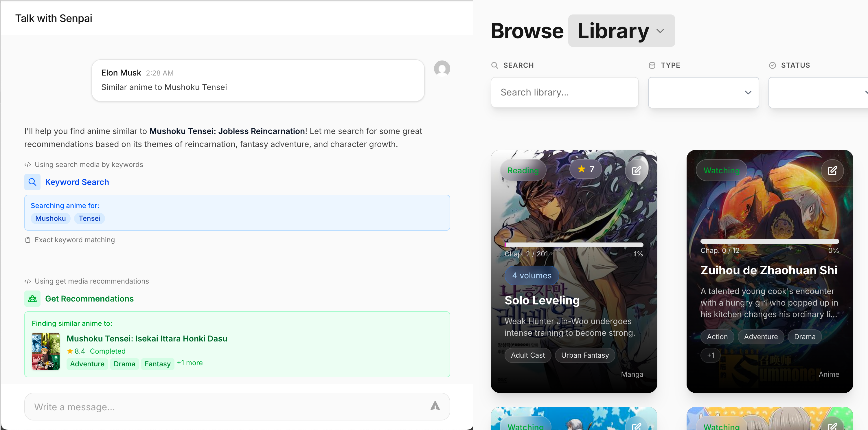
Task: Click the Get Recommendations people icon
Action: 32,299
